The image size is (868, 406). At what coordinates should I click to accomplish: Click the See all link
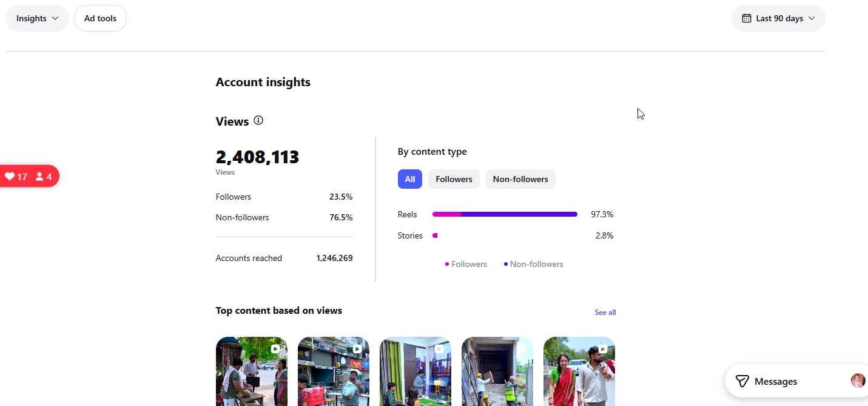(x=605, y=313)
